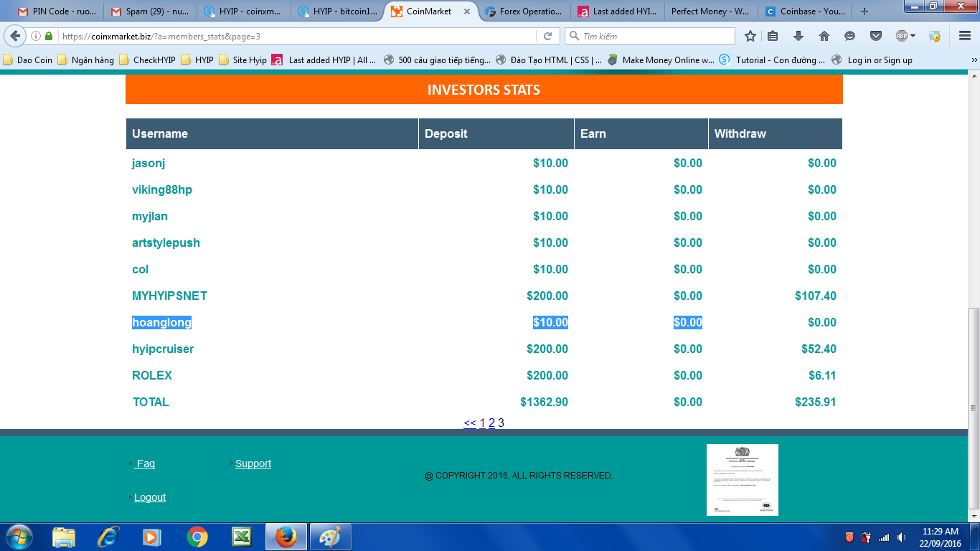Viewport: 980px width, 551px height.
Task: Click the Username column header
Action: (272, 133)
